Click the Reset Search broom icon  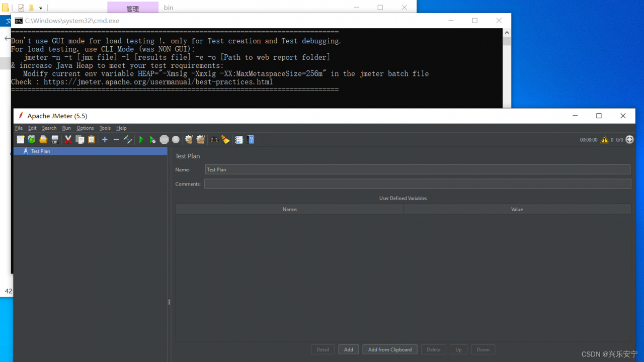(x=225, y=140)
